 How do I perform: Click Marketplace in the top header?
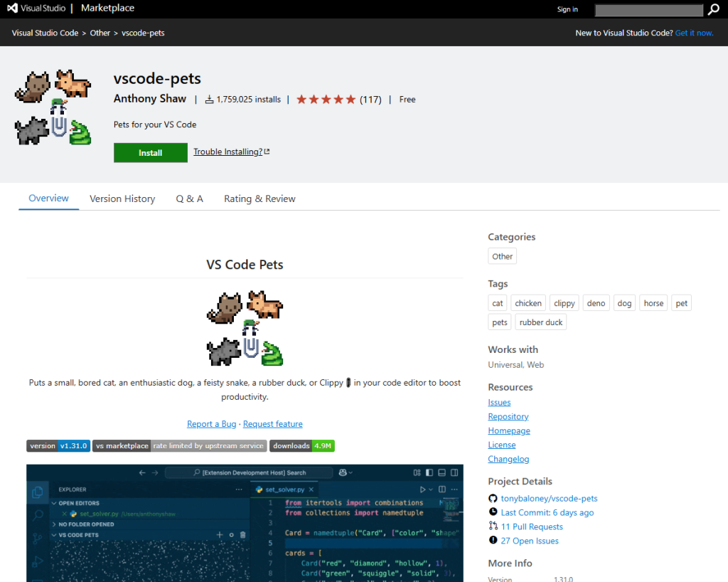tap(108, 8)
